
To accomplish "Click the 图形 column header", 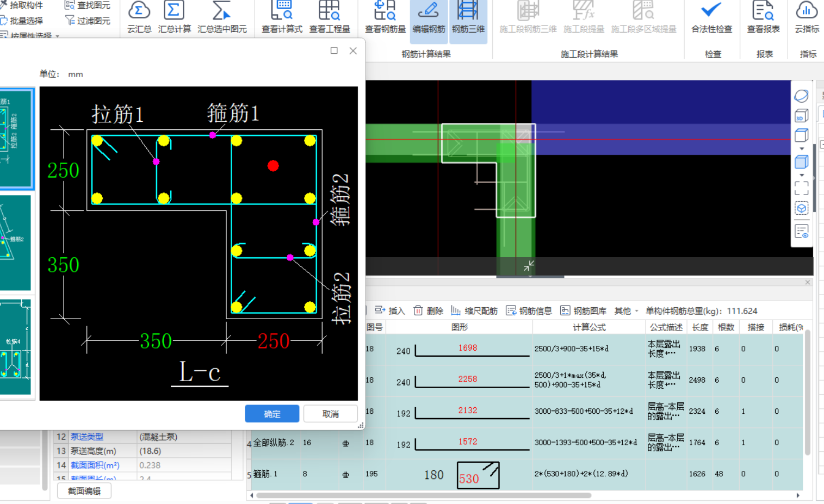I will click(460, 327).
